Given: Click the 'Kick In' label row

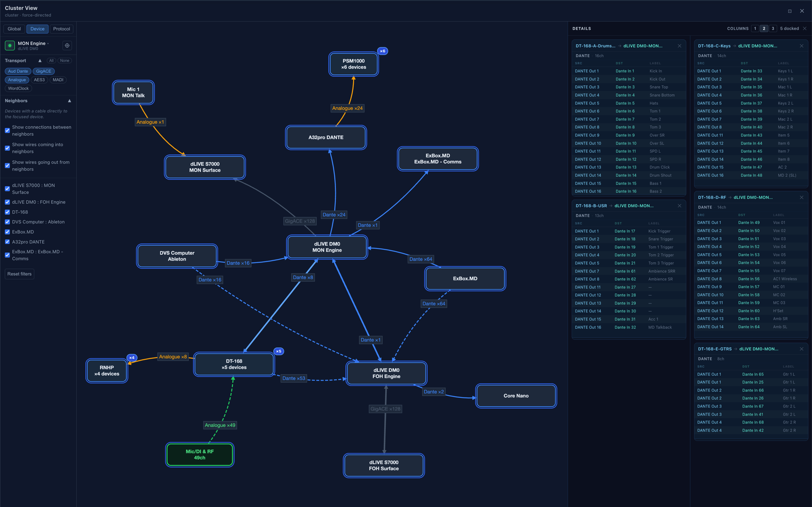Looking at the screenshot, I should pos(628,71).
